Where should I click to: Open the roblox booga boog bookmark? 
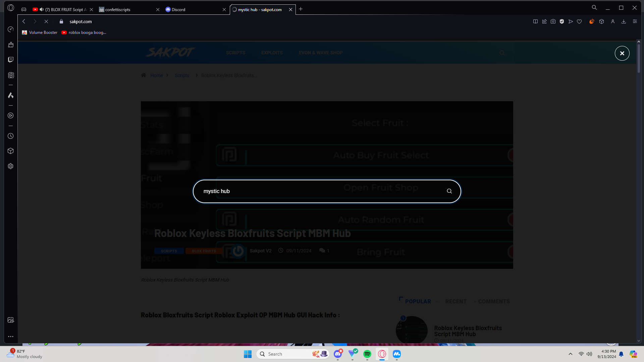tap(84, 33)
